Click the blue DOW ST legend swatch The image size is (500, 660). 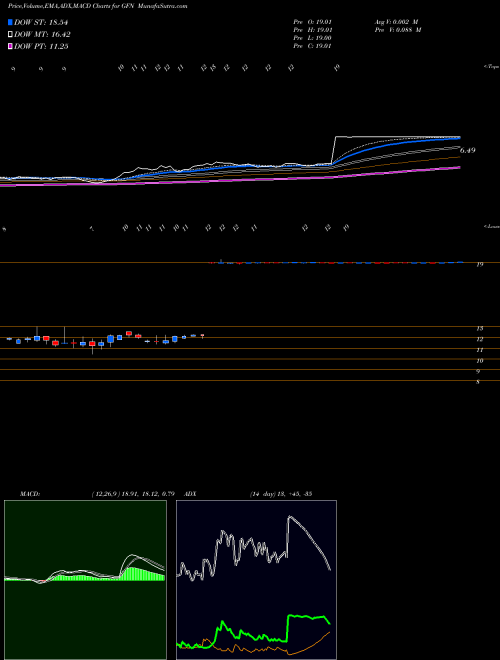11,22
